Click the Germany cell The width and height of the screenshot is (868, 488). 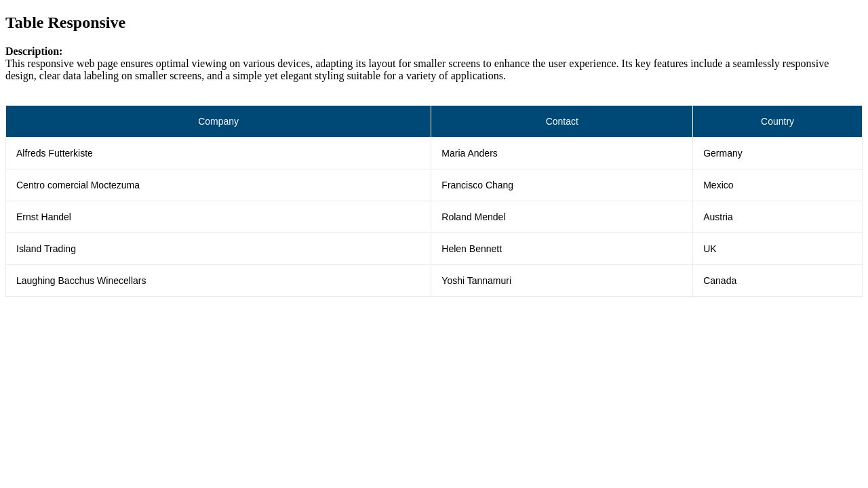(x=777, y=153)
